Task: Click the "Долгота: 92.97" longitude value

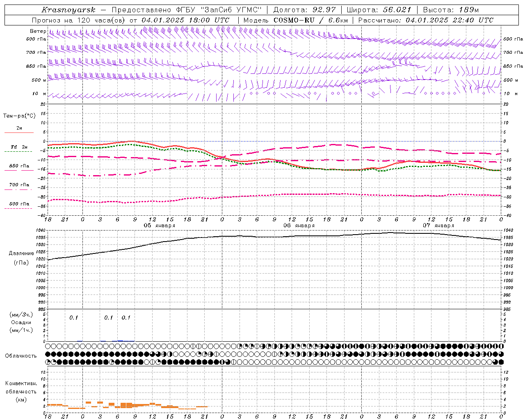Action: click(304, 10)
